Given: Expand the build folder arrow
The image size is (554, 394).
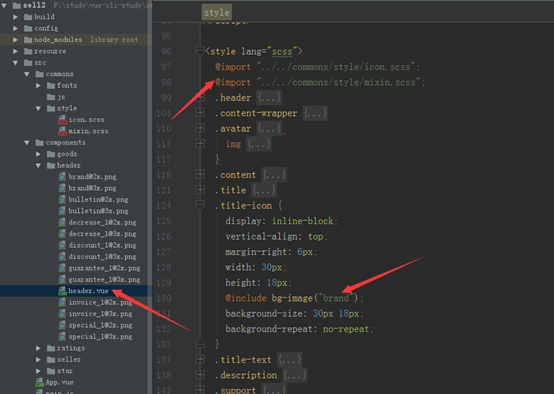Looking at the screenshot, I should (15, 17).
